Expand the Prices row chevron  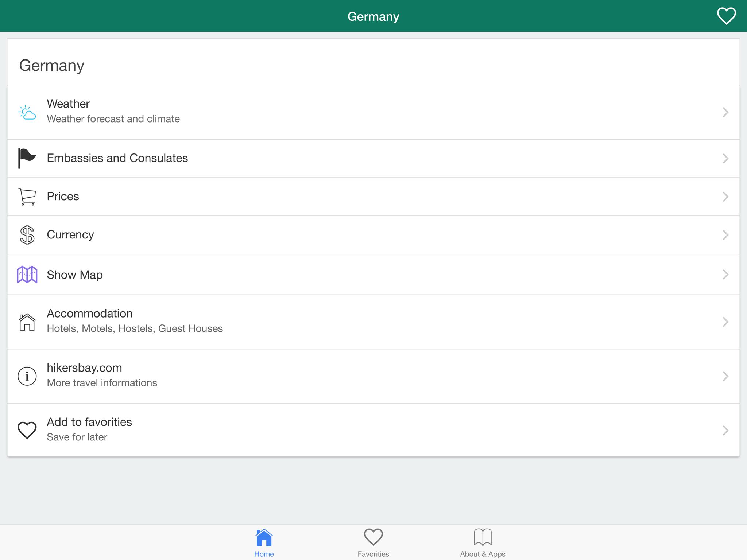[x=725, y=197]
